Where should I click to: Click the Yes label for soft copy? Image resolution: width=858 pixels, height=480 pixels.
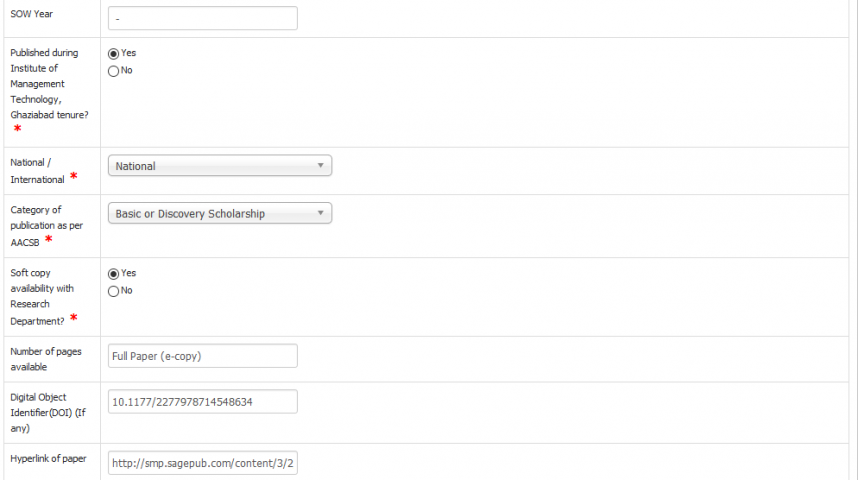(x=129, y=273)
